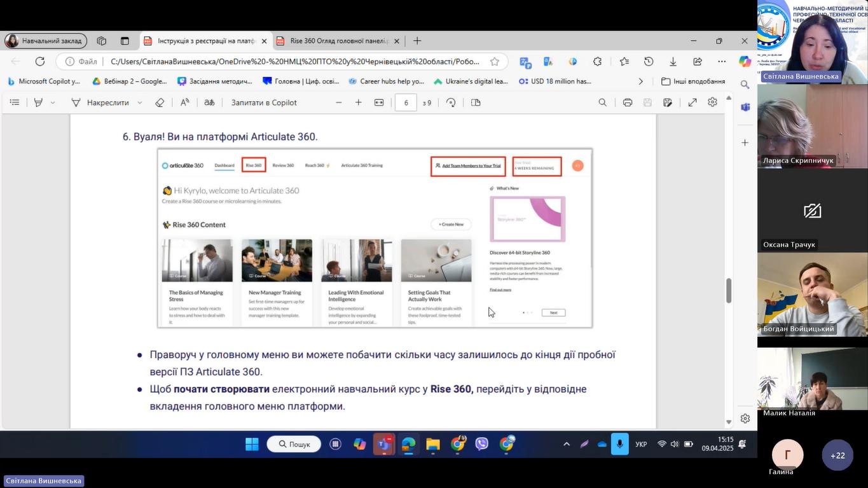Click the Read aloud icon
The height and width of the screenshot is (488, 868).
point(185,102)
